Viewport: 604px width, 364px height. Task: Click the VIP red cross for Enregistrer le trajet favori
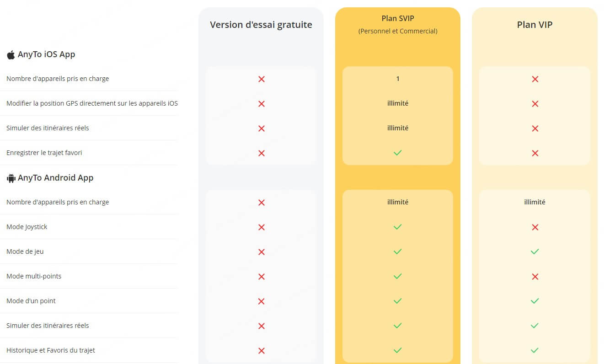tap(535, 153)
